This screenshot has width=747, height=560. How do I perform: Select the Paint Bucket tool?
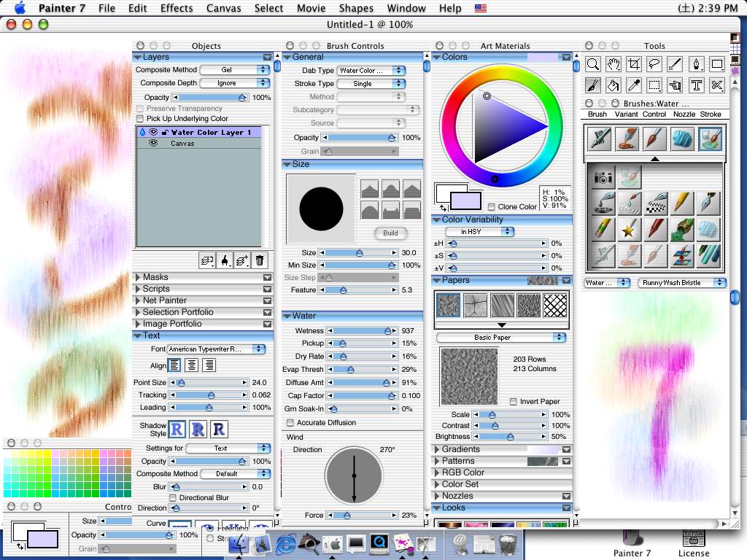tap(614, 85)
